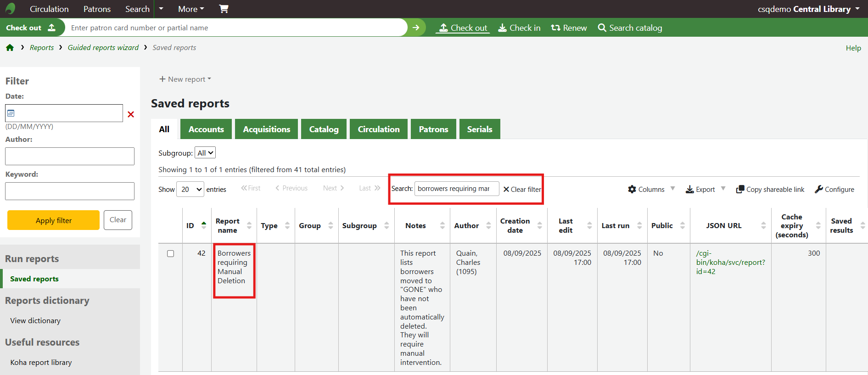Screen dimensions: 868x375
Task: Open the shopping cart icon
Action: pyautogui.click(x=224, y=9)
